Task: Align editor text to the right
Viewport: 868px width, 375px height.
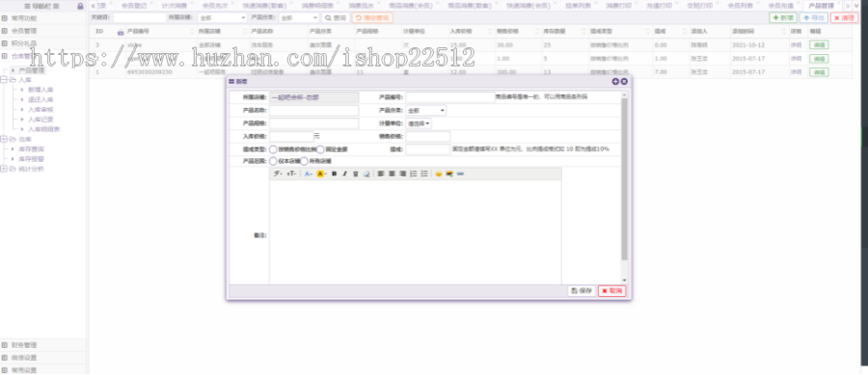Action: pyautogui.click(x=402, y=174)
